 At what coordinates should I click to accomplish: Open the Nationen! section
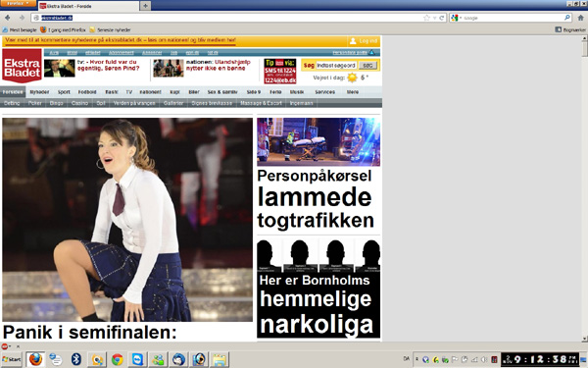point(150,92)
